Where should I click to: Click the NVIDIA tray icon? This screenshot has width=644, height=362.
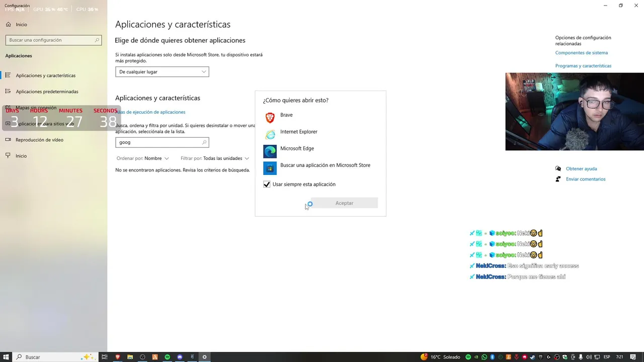pyautogui.click(x=476, y=357)
